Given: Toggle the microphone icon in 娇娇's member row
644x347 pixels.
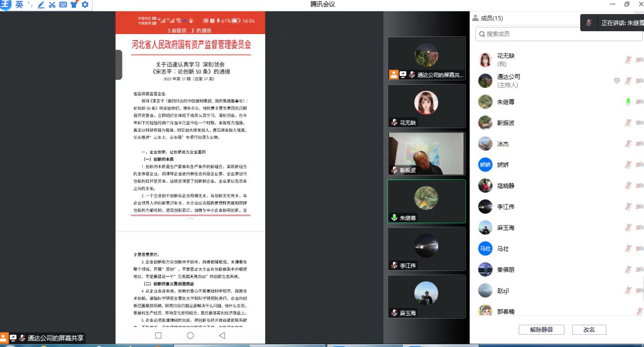Looking at the screenshot, I should tap(628, 165).
